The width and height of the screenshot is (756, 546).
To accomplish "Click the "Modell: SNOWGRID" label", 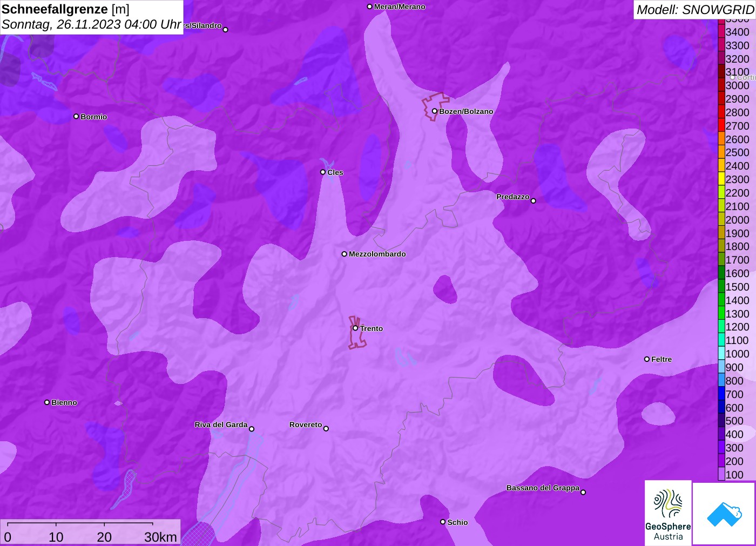I will (x=695, y=10).
